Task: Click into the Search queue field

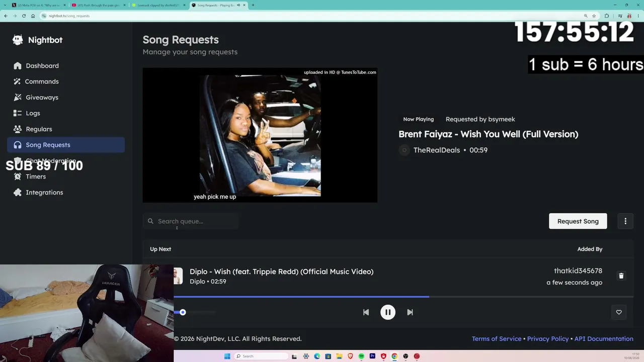Action: coord(191,221)
